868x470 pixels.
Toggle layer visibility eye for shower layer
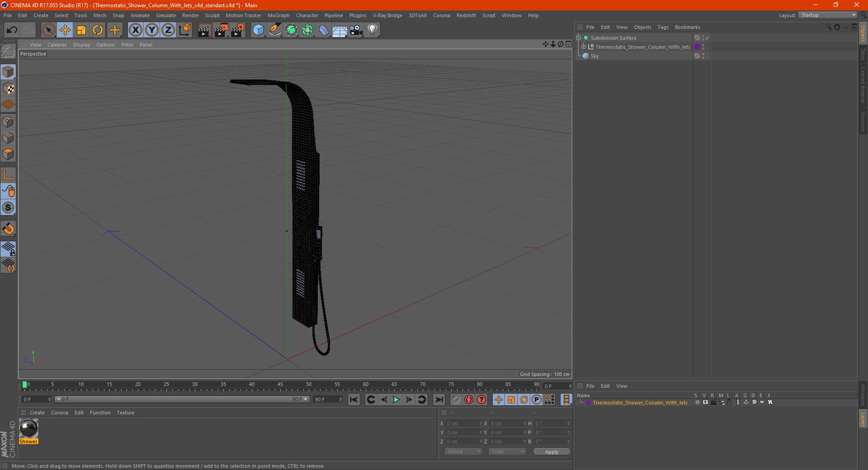point(705,402)
